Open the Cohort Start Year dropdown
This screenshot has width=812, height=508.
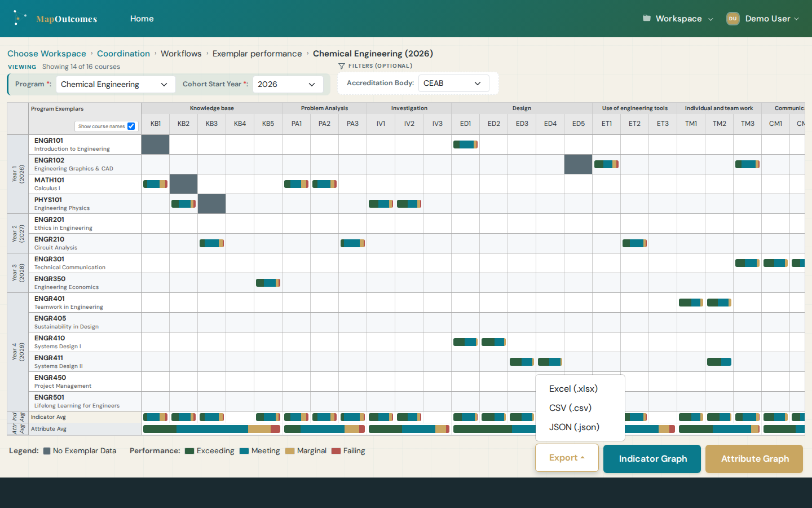click(x=288, y=84)
